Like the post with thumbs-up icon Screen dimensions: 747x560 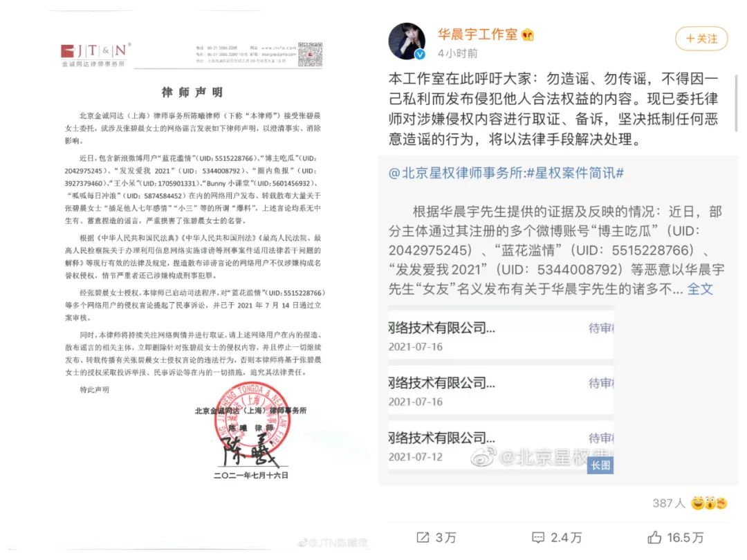(x=654, y=538)
